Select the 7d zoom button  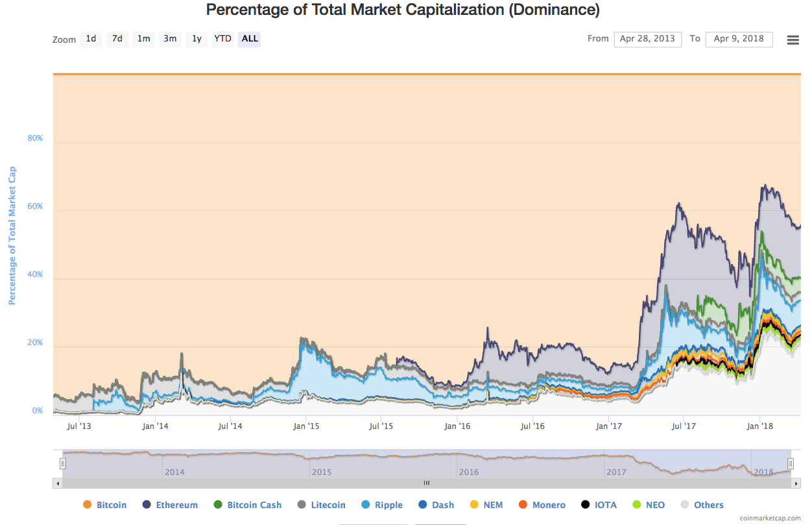pyautogui.click(x=117, y=39)
